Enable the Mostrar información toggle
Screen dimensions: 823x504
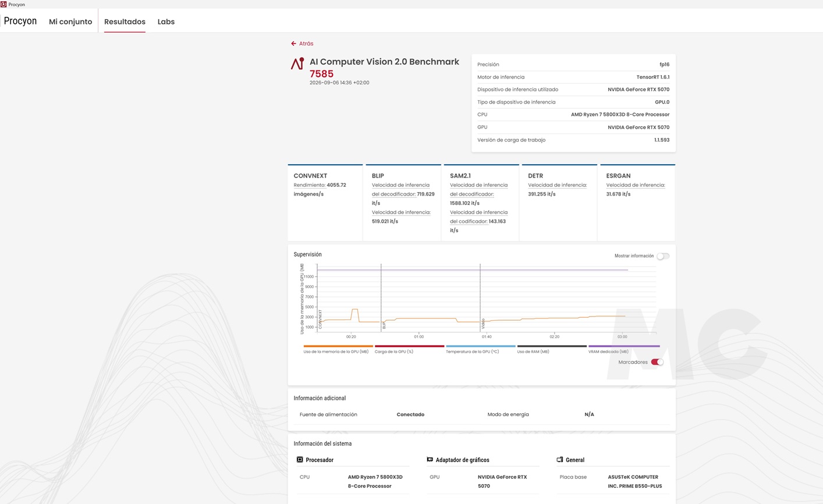663,256
